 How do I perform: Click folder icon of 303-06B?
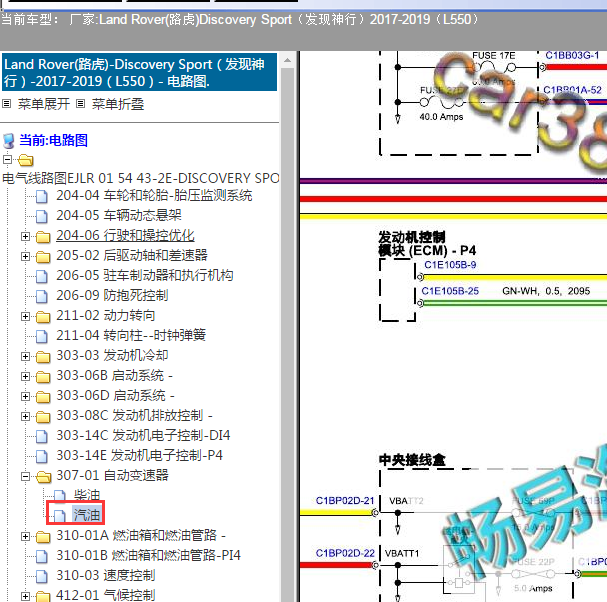click(x=43, y=377)
